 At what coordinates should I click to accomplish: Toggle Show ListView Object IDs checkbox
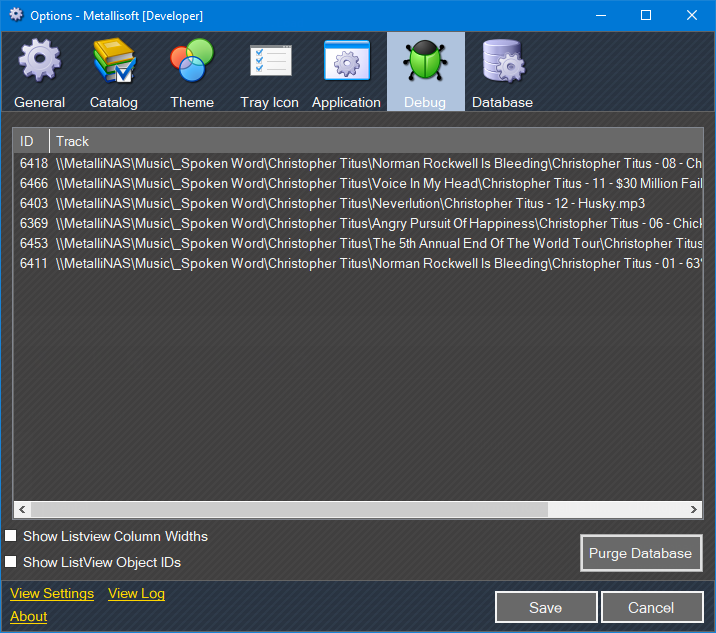click(11, 562)
